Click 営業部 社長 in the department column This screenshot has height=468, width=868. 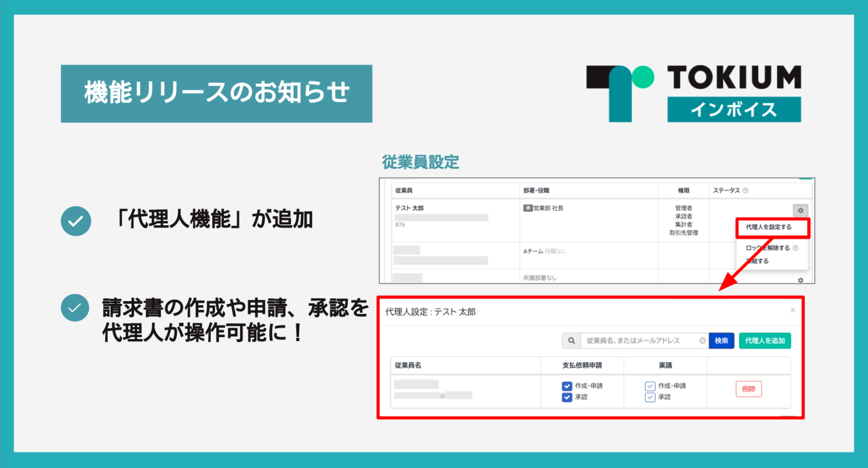pos(550,208)
